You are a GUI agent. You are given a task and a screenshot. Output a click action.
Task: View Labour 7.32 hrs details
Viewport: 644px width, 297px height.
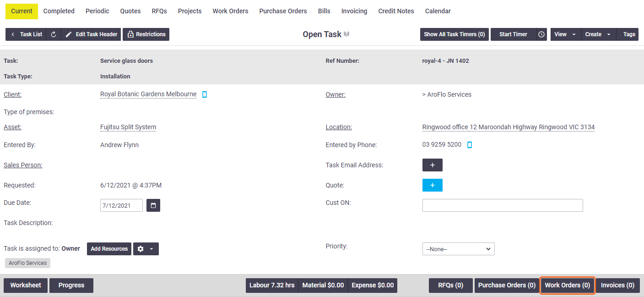(272, 285)
